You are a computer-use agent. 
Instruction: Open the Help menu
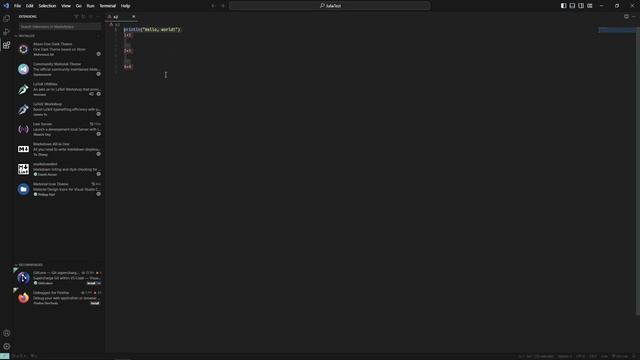click(125, 6)
